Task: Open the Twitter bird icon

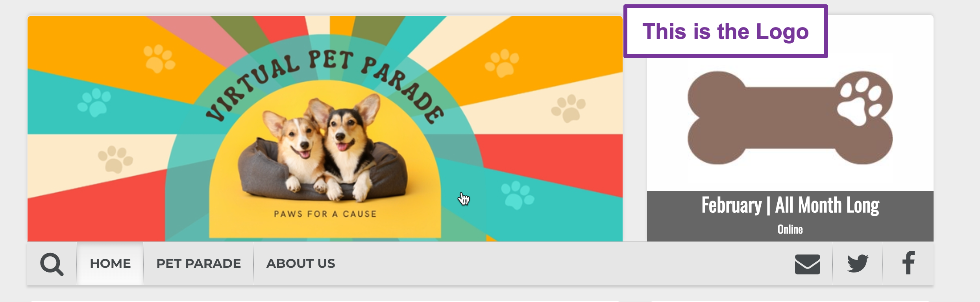Action: [858, 264]
